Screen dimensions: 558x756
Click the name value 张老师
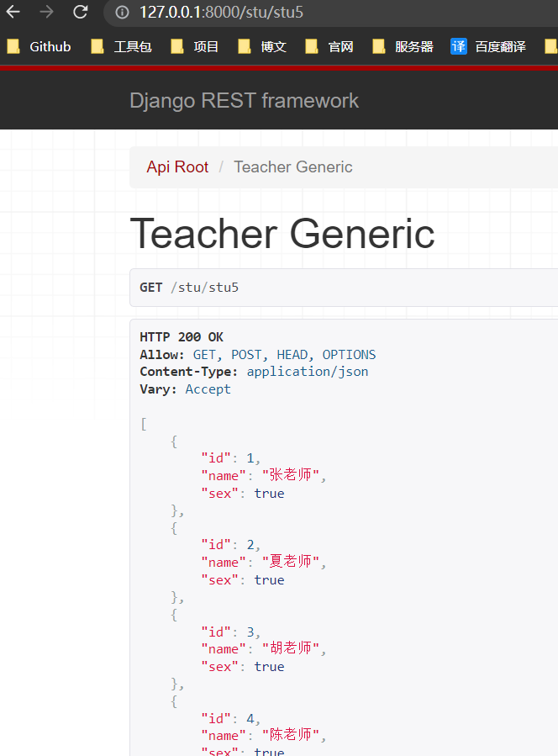pyautogui.click(x=291, y=475)
